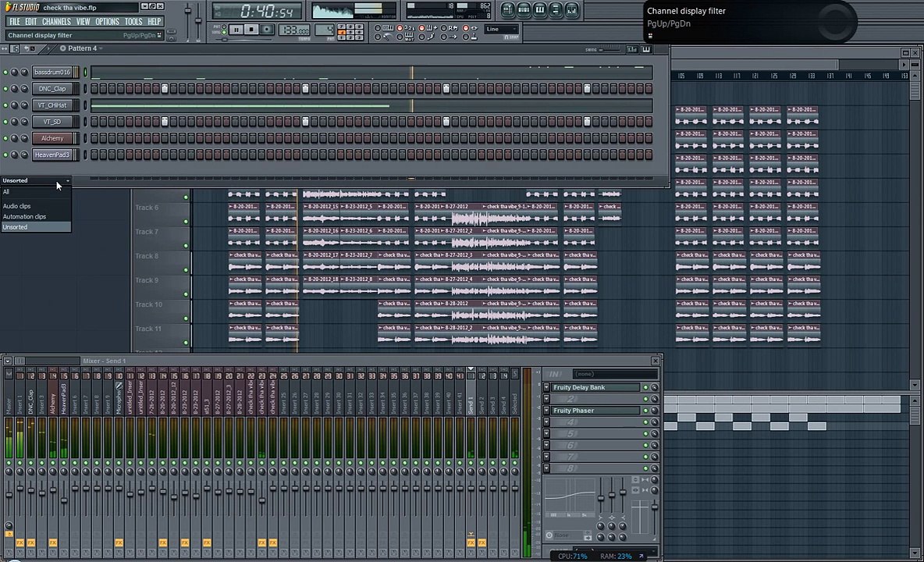Click the VT_SD channel button

point(52,121)
